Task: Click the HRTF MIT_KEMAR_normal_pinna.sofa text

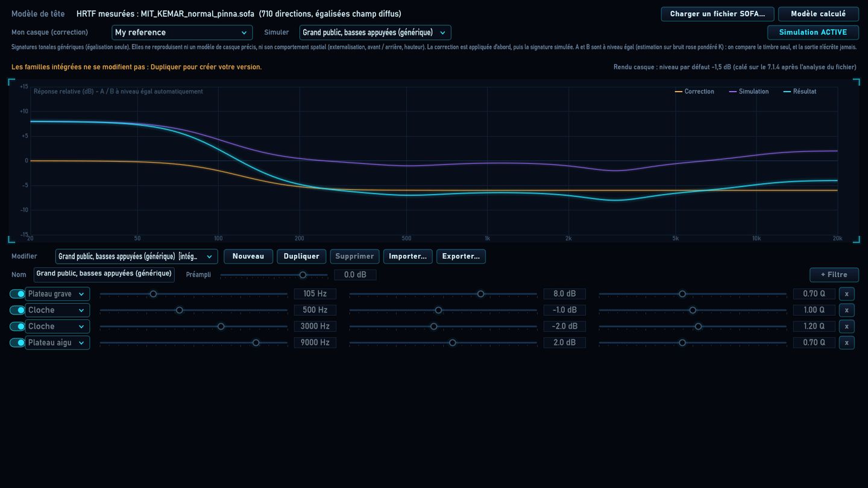Action: tap(239, 14)
